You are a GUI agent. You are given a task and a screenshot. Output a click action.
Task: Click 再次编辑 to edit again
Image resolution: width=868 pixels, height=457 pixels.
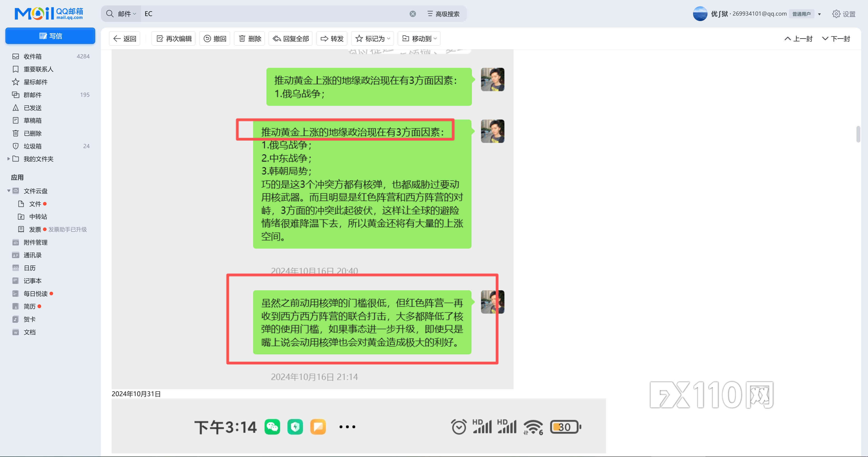pos(174,38)
